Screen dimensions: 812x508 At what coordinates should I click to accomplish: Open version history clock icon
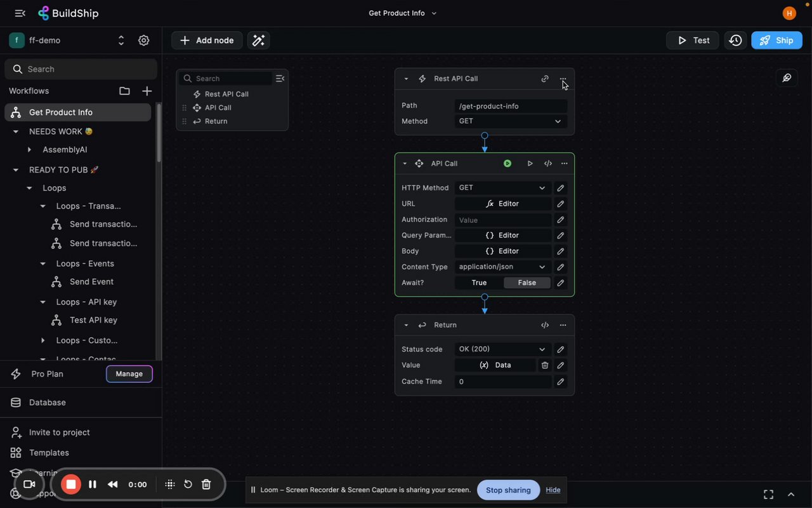[x=735, y=41]
